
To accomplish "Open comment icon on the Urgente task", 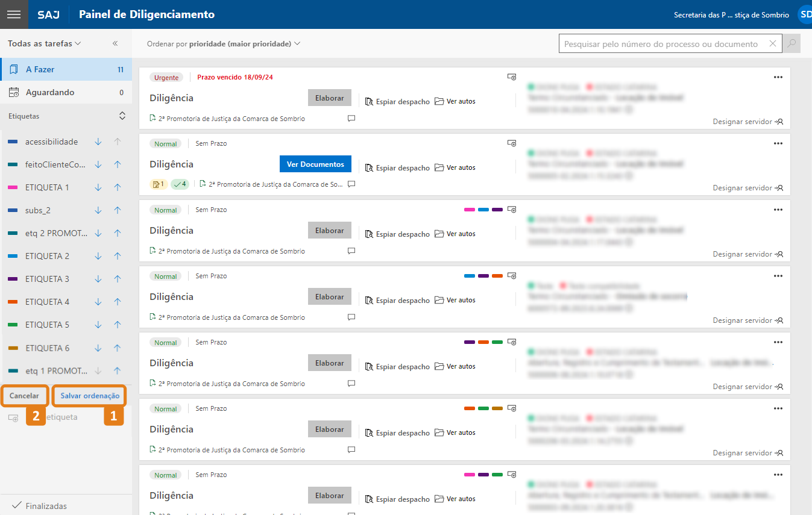I will (x=351, y=119).
